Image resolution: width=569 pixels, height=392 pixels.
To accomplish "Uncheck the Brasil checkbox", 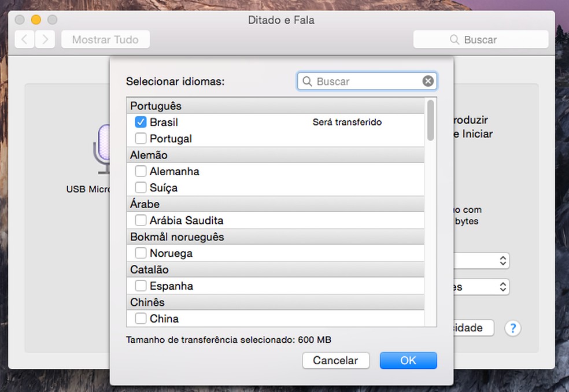I will [x=141, y=123].
